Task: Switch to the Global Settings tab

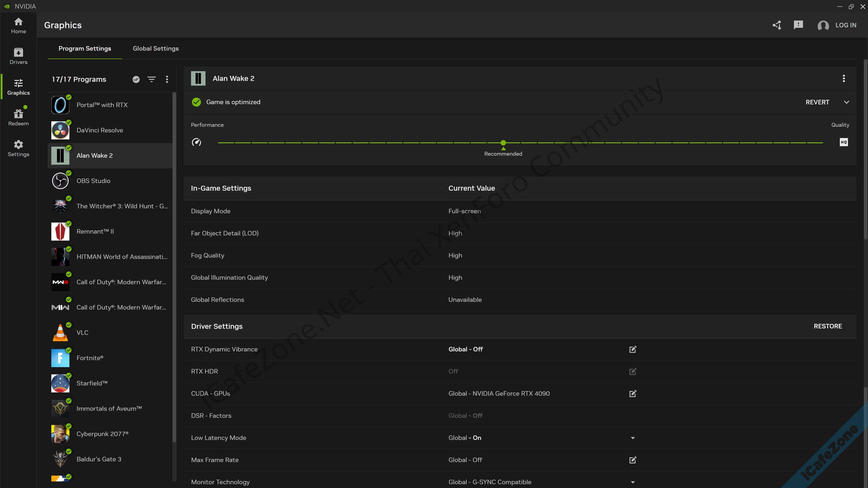Action: pos(156,49)
